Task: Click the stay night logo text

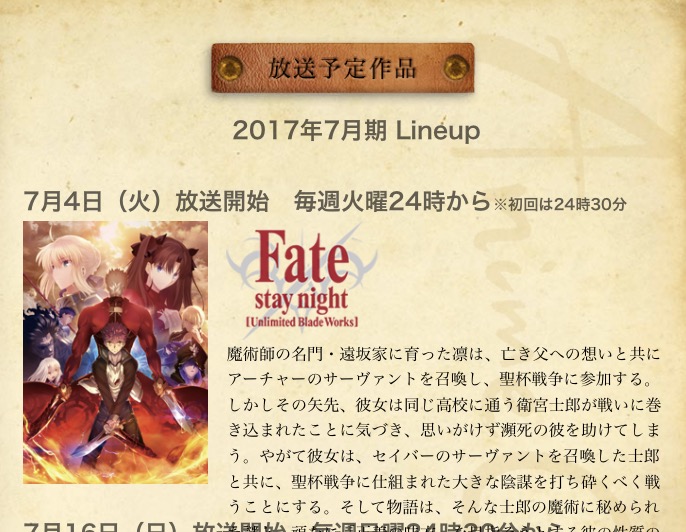Action: (301, 301)
